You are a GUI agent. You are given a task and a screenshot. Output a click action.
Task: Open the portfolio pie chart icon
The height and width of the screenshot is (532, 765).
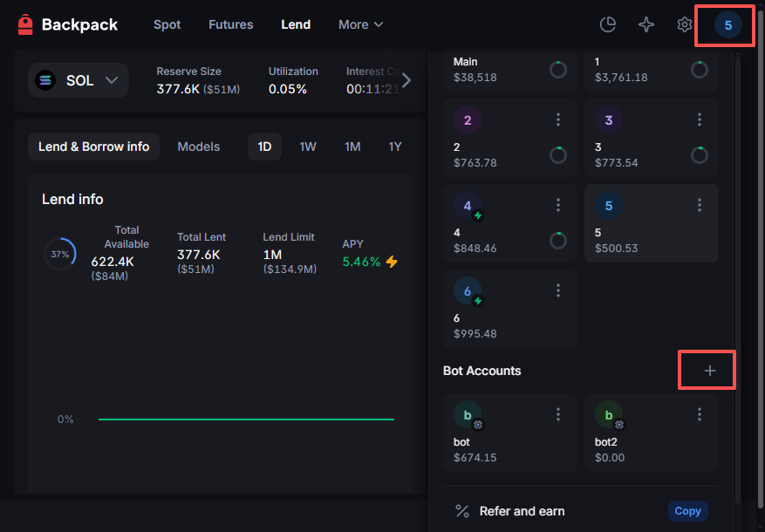coord(608,24)
